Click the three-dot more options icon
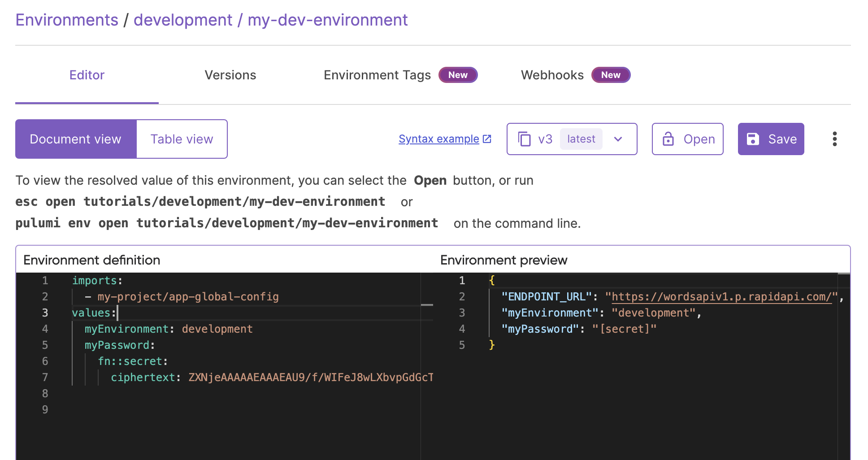868x460 pixels. point(834,139)
